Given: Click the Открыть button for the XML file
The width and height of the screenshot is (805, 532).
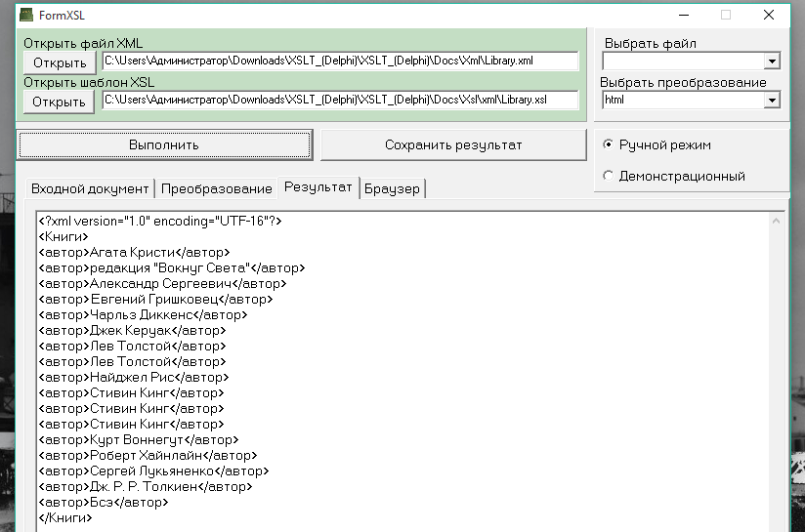Looking at the screenshot, I should click(60, 62).
